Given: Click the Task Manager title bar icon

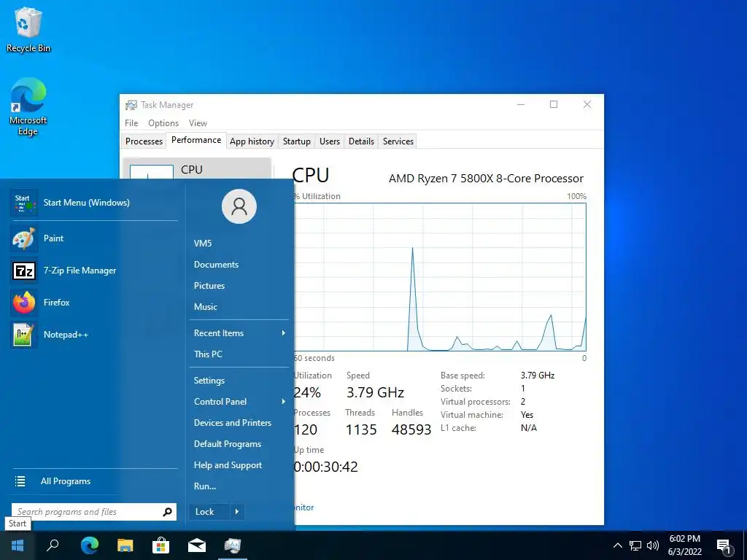Looking at the screenshot, I should coord(131,105).
